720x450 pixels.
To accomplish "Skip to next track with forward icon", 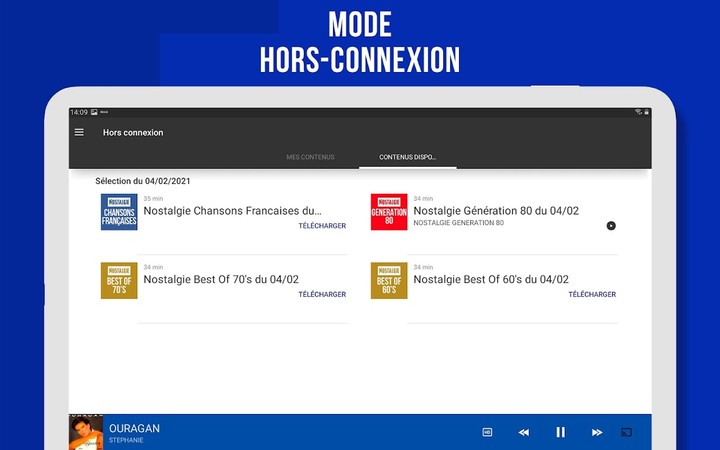I will (x=597, y=432).
